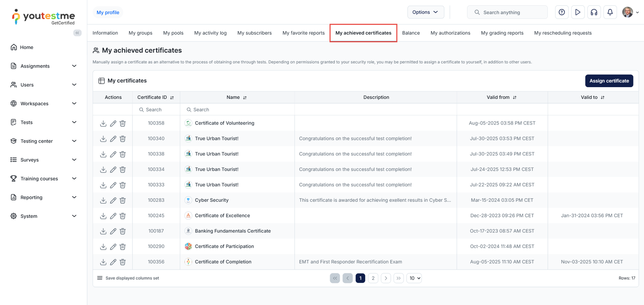This screenshot has height=305, width=644.
Task: Open rows per page dropdown
Action: point(414,278)
